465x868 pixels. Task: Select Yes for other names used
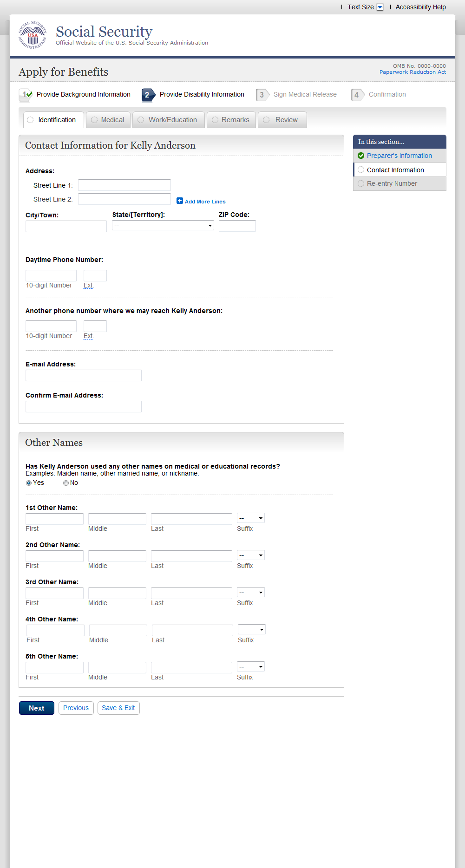point(29,483)
